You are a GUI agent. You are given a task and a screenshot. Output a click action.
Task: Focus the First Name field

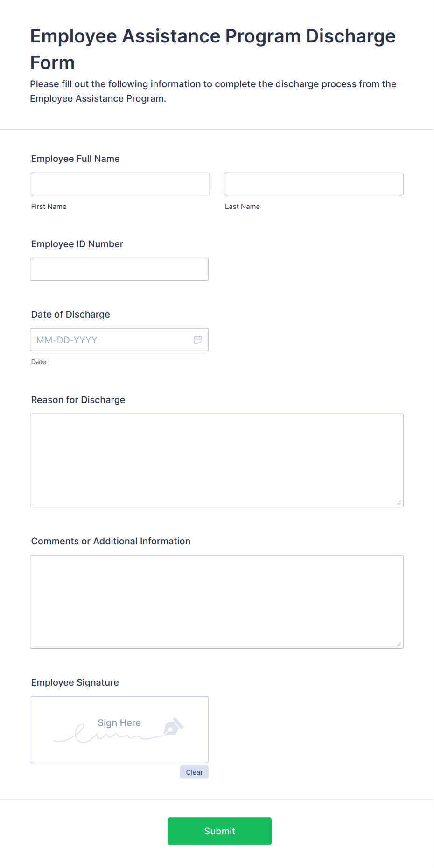(x=120, y=184)
